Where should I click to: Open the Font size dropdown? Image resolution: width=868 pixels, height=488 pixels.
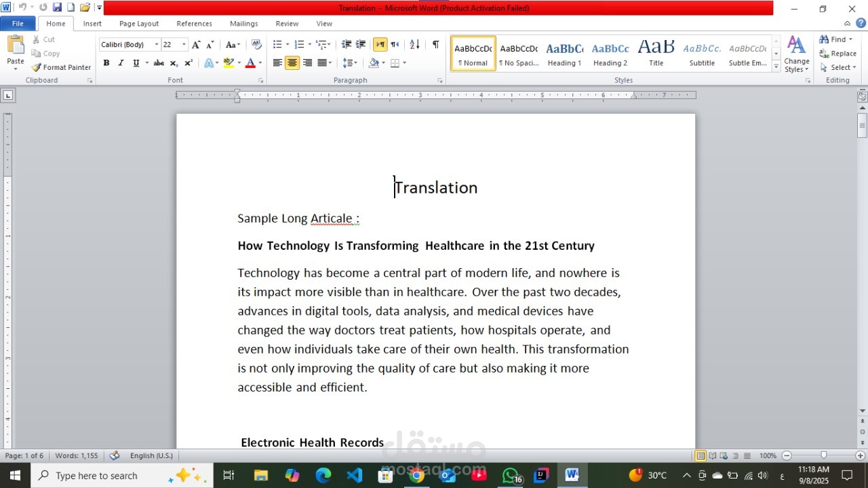coord(184,44)
